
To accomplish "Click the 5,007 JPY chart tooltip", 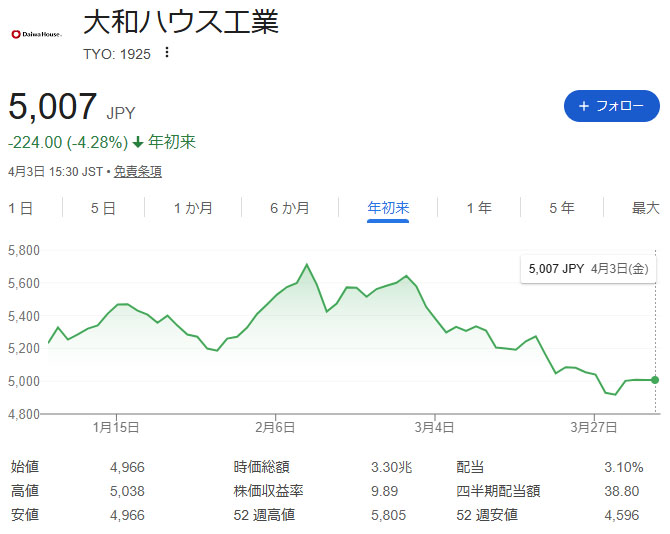I will 589,268.
